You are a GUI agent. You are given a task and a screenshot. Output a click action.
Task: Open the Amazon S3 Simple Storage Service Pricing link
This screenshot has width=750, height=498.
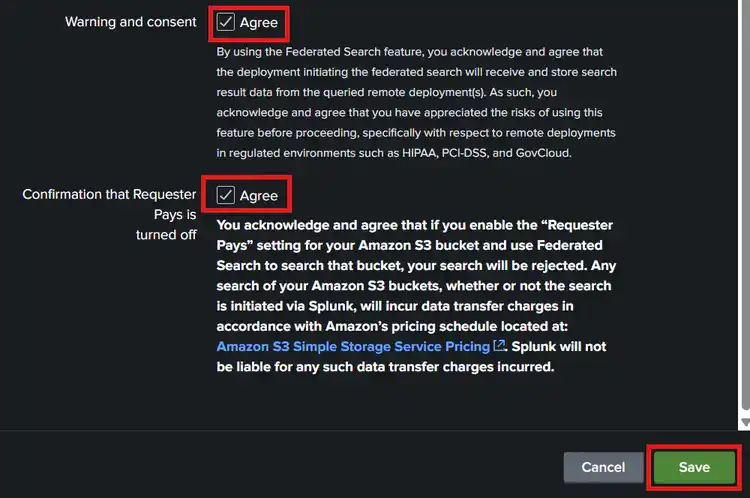coord(354,346)
